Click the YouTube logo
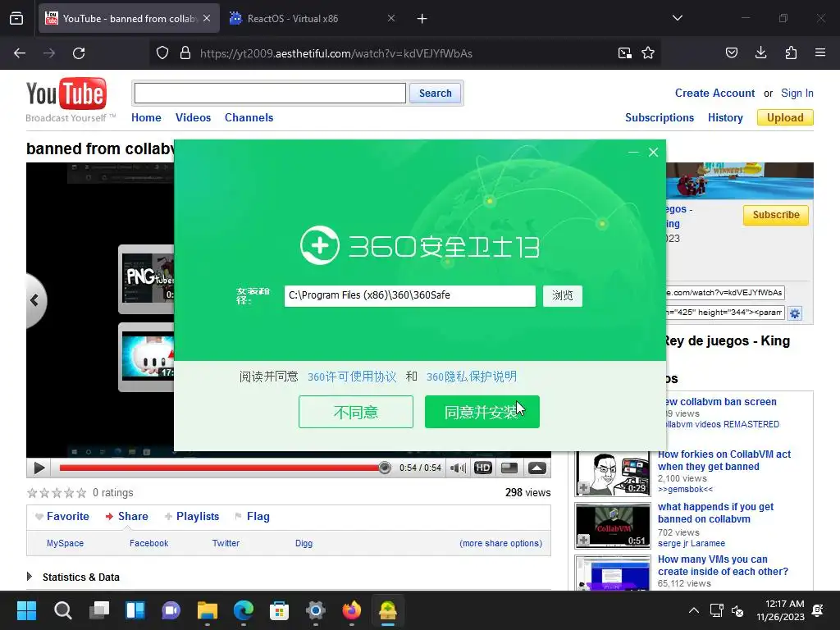Image resolution: width=840 pixels, height=630 pixels. 66,94
